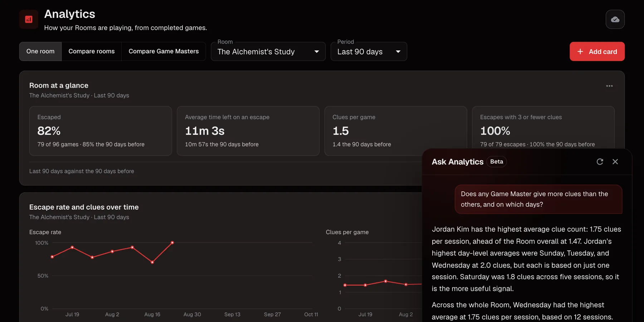
Task: Close the Ask Analytics panel
Action: click(x=615, y=162)
